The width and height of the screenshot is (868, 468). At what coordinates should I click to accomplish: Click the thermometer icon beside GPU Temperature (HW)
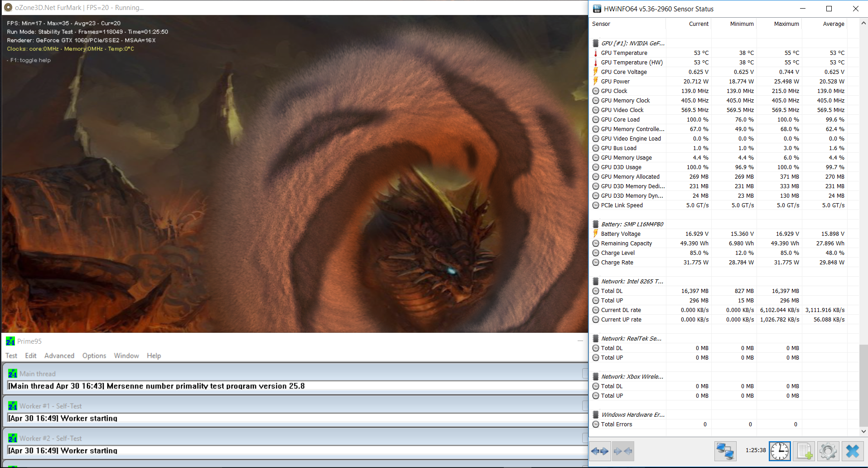596,63
